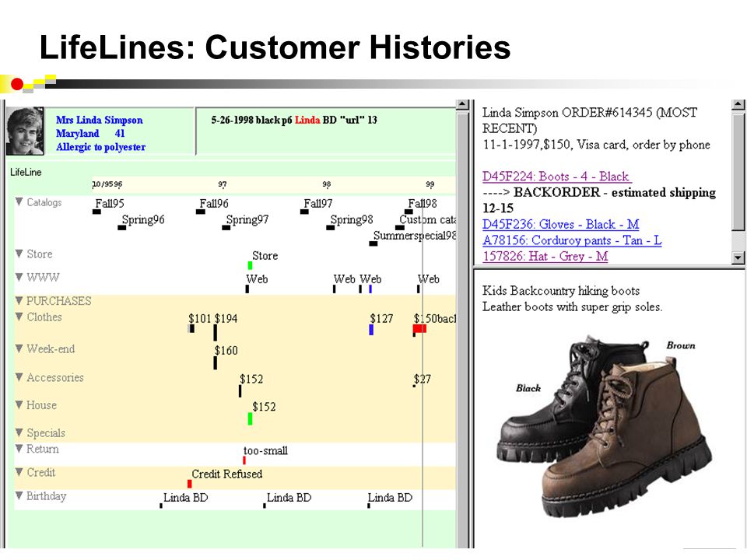This screenshot has height=560, width=747.
Task: Select the green Store visit marker
Action: point(250,265)
